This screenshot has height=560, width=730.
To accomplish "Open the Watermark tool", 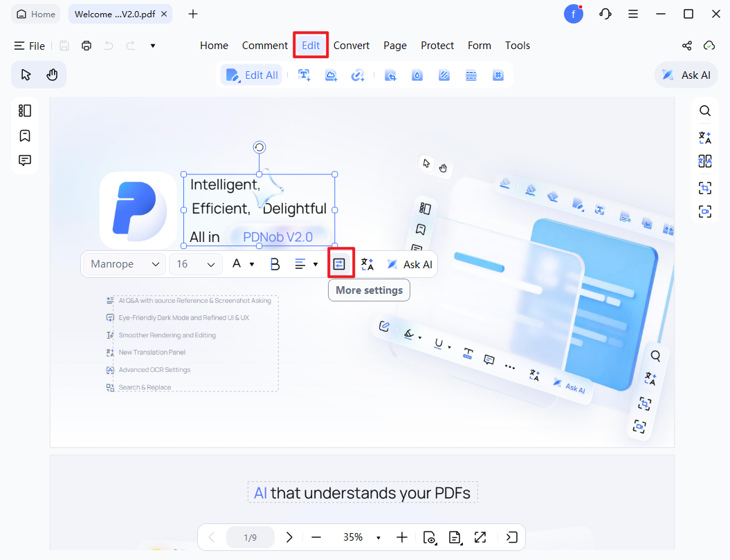I will [x=417, y=75].
